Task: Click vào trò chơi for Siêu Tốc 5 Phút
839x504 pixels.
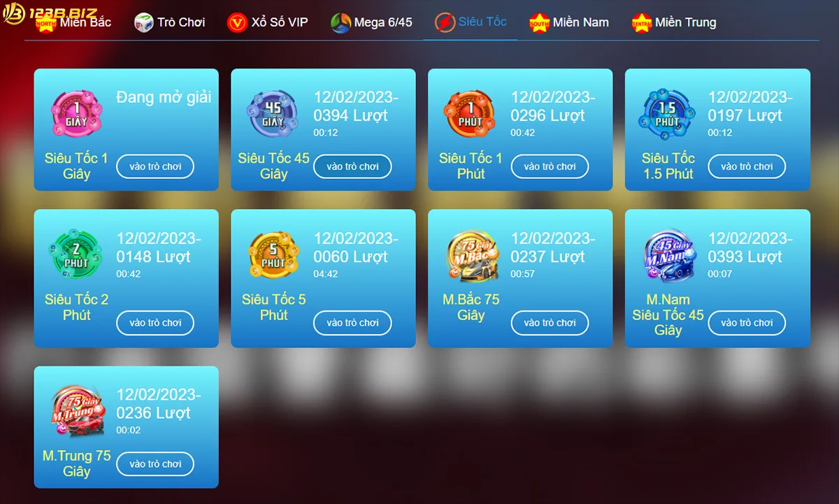Action: pos(352,323)
